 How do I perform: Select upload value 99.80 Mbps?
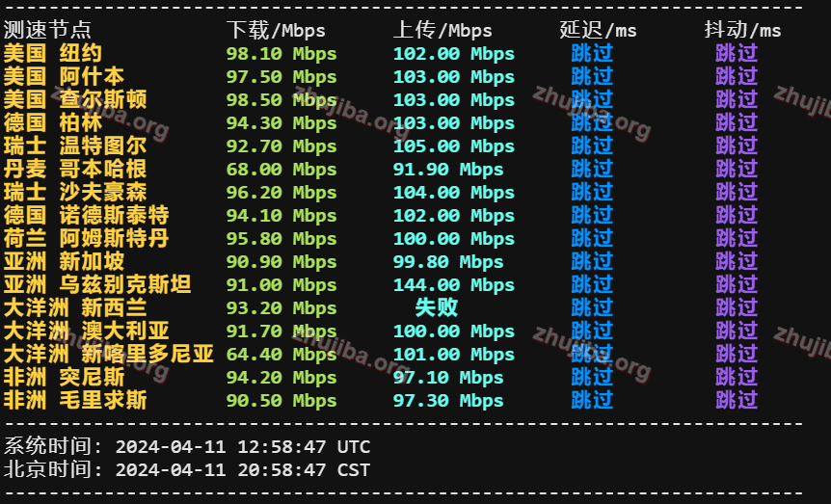coord(448,262)
